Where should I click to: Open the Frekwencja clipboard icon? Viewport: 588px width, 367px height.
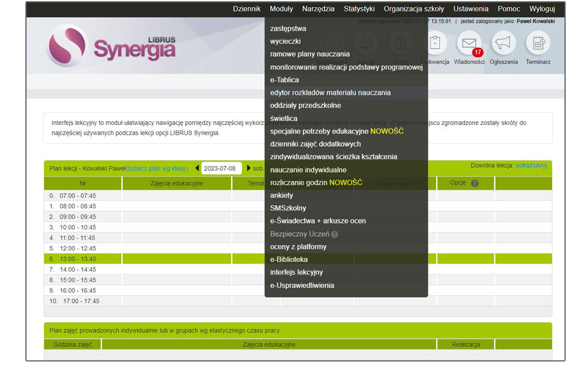(435, 43)
